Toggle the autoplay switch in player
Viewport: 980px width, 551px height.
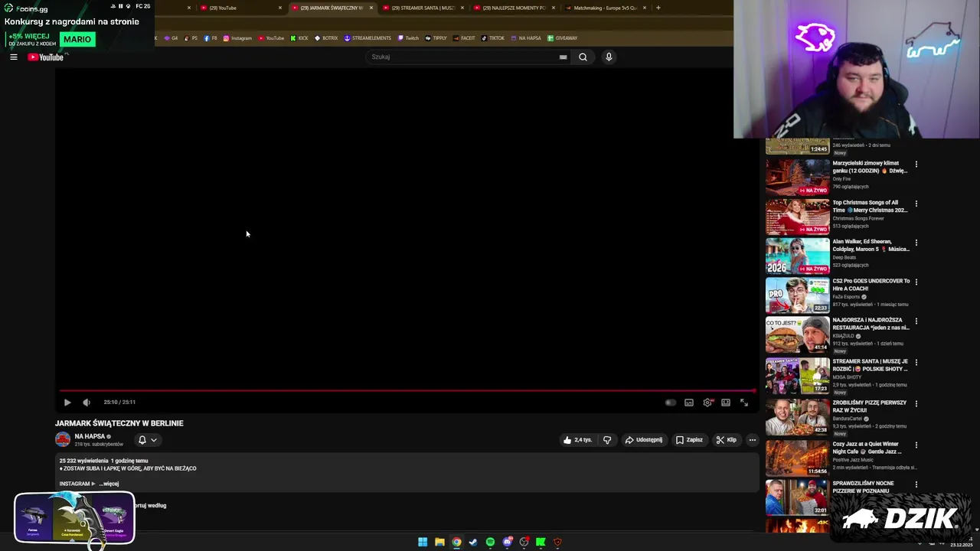pos(670,403)
